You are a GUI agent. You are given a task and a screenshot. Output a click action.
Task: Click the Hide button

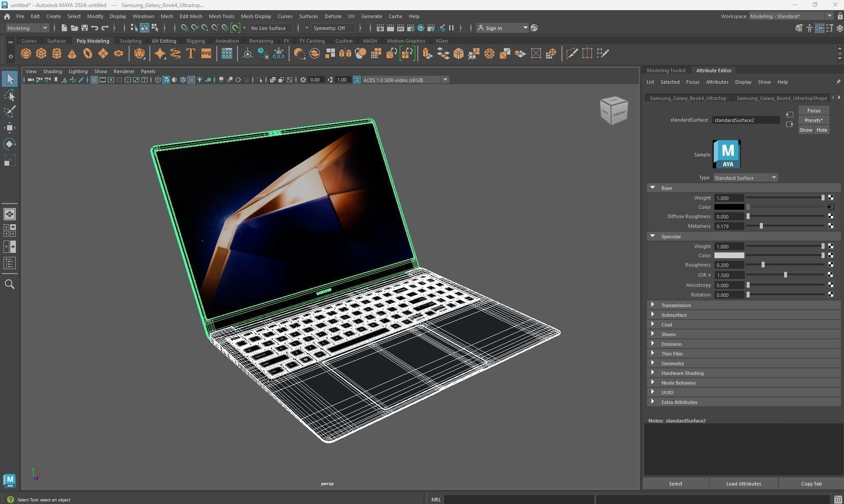(822, 130)
